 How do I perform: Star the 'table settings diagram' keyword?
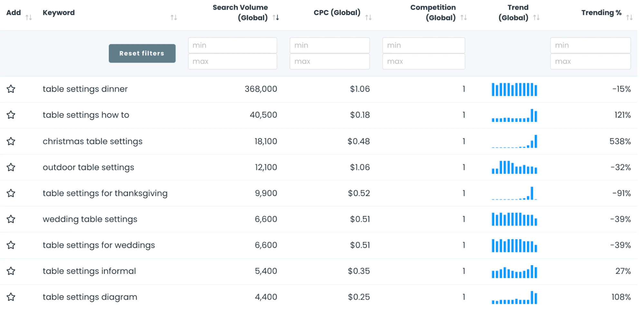11,297
